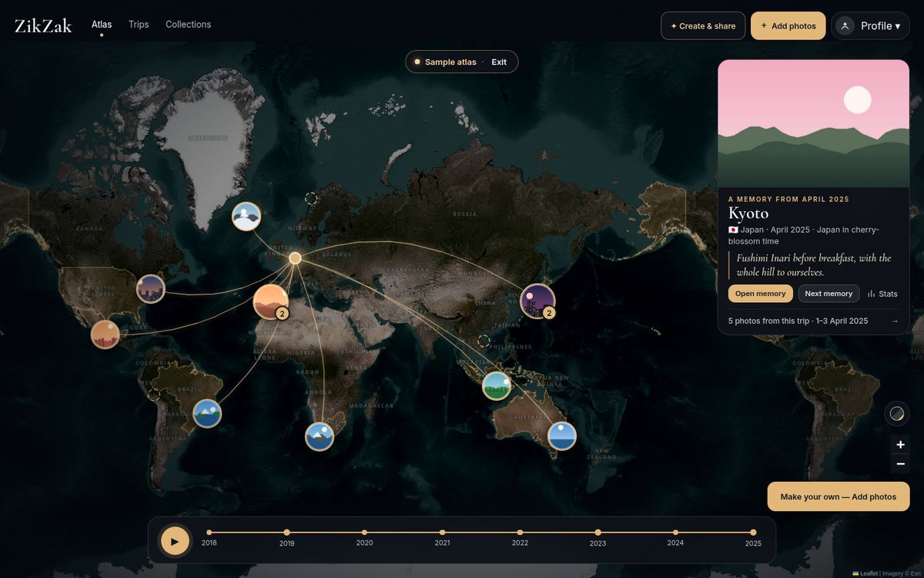
Task: Open the Indonesia green landscape photo marker
Action: click(x=497, y=385)
